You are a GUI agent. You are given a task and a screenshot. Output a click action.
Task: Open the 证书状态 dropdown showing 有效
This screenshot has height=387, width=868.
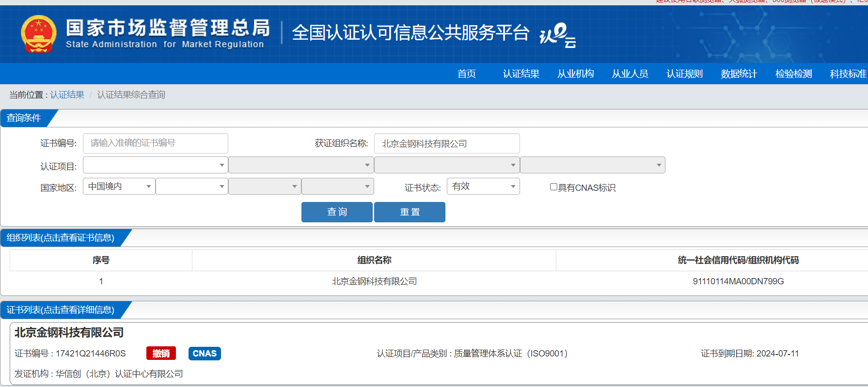pos(483,186)
